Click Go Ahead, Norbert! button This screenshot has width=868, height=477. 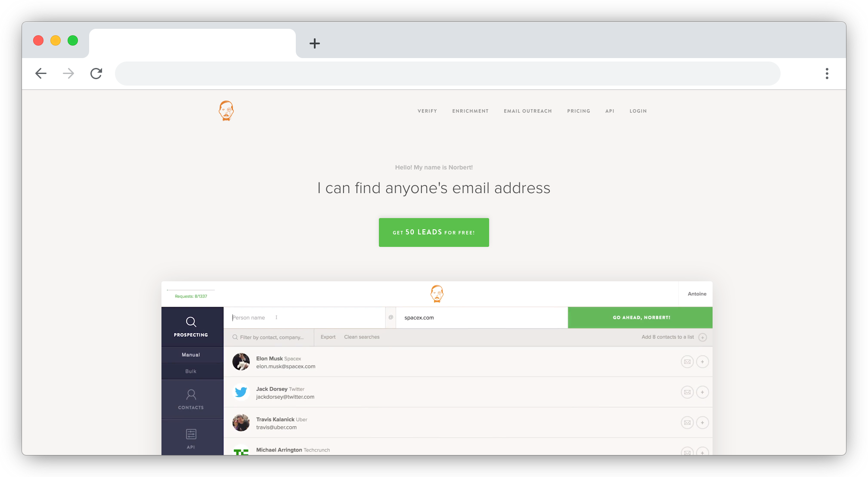point(640,317)
